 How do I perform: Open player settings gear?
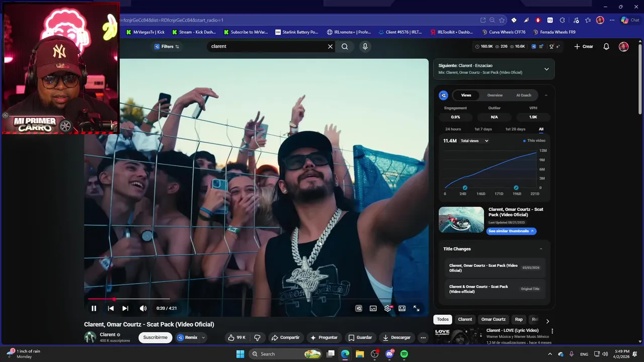tap(387, 308)
